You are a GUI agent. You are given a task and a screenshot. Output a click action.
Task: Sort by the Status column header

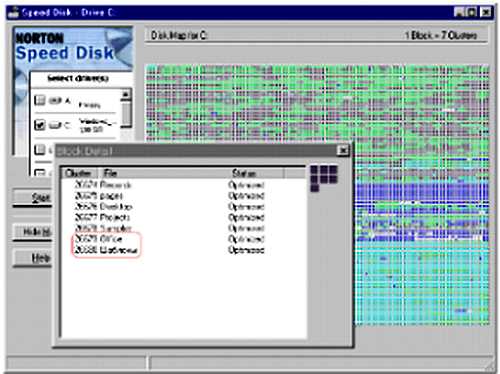click(x=257, y=173)
